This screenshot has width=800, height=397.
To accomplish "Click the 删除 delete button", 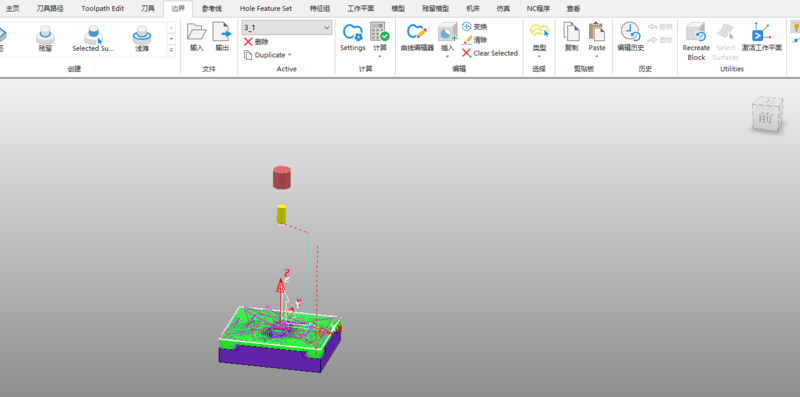I will 256,42.
